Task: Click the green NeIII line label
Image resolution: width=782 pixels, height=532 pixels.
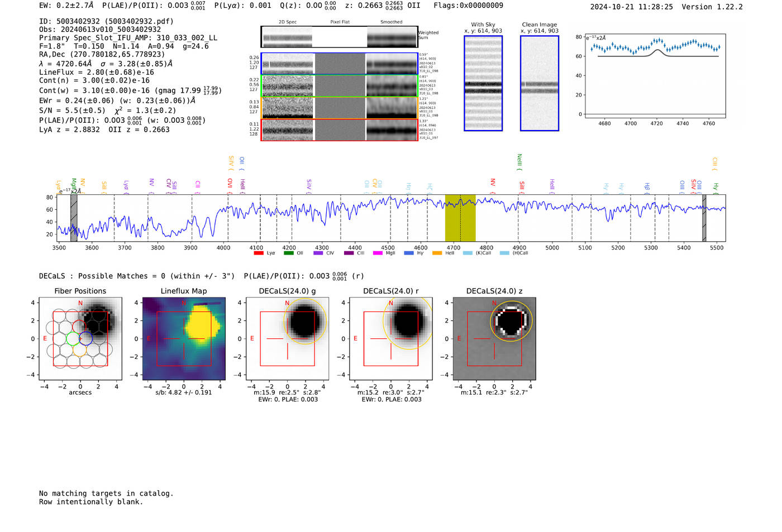Action: click(x=519, y=162)
